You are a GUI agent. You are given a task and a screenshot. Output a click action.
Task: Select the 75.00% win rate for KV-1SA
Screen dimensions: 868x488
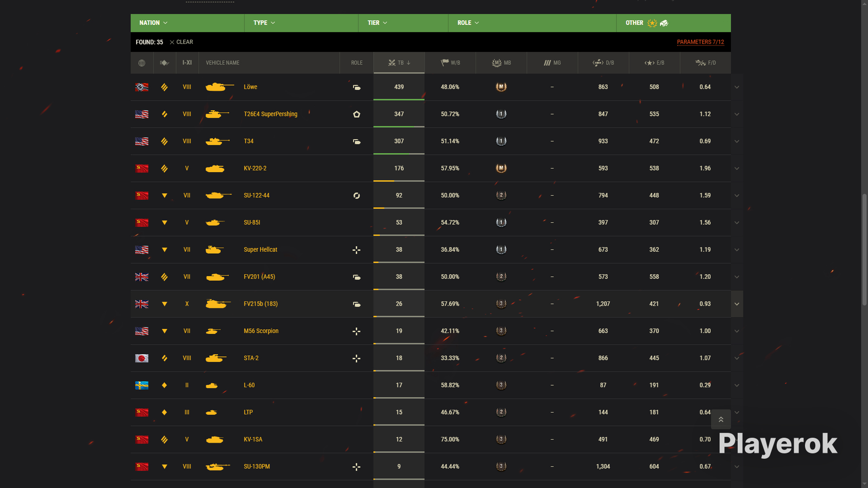pyautogui.click(x=450, y=440)
